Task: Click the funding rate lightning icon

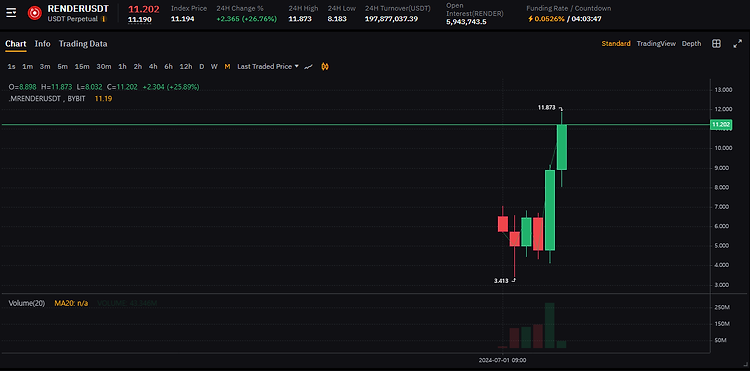Action: coord(530,19)
